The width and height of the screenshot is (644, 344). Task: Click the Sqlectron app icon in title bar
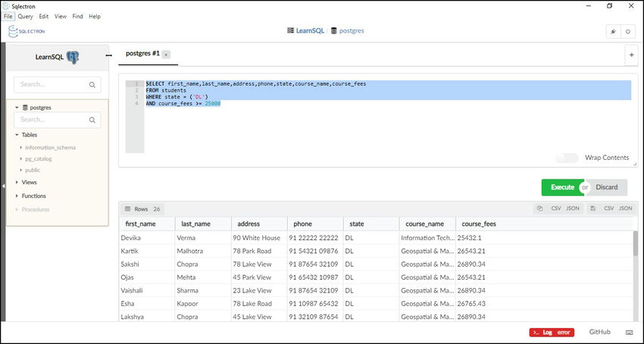point(6,6)
